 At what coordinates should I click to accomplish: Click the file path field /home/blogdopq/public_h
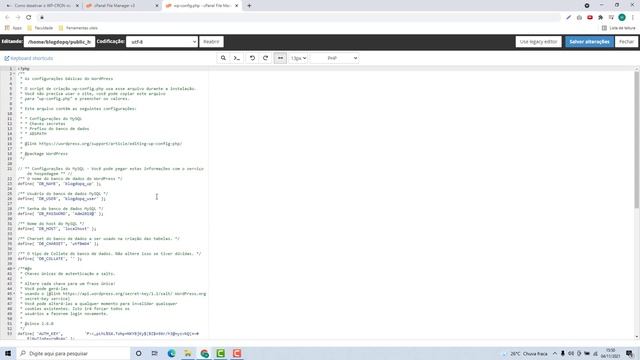59,42
